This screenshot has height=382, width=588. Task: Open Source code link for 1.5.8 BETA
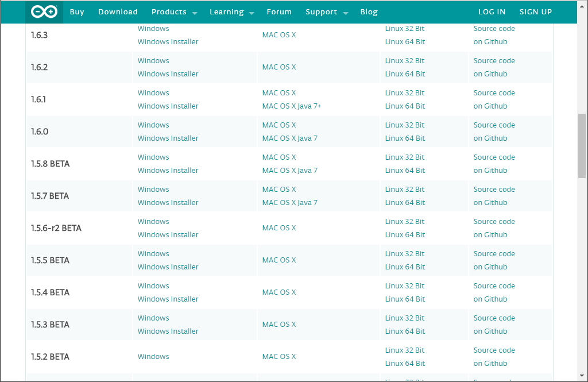(494, 157)
